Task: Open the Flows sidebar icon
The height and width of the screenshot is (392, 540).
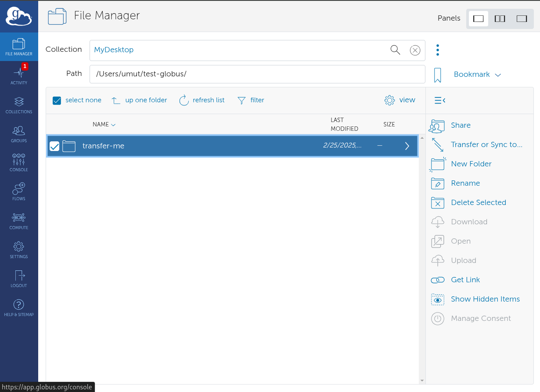Action: 19,192
